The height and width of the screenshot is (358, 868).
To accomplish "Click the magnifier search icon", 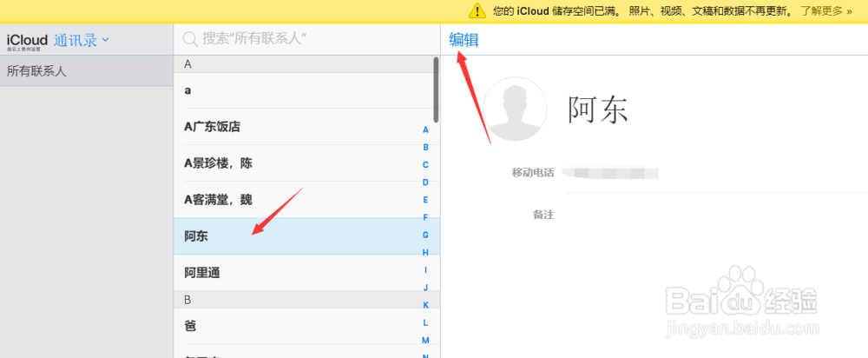I will 190,38.
